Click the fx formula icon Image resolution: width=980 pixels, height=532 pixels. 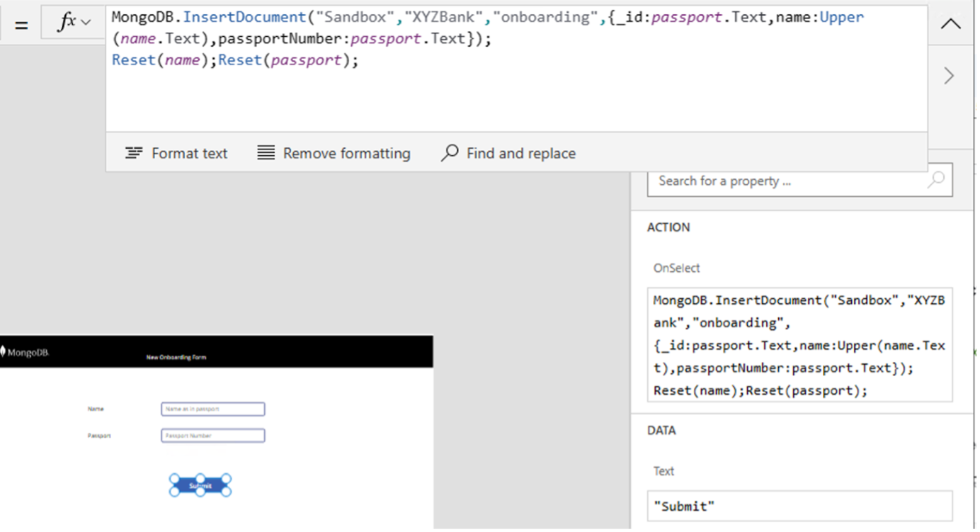tap(67, 21)
